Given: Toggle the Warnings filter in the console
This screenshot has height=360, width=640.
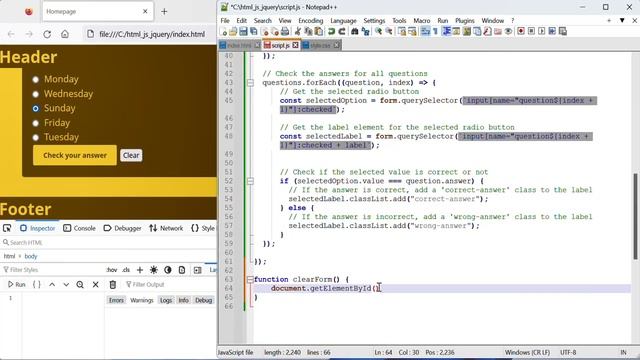Looking at the screenshot, I should point(142,300).
